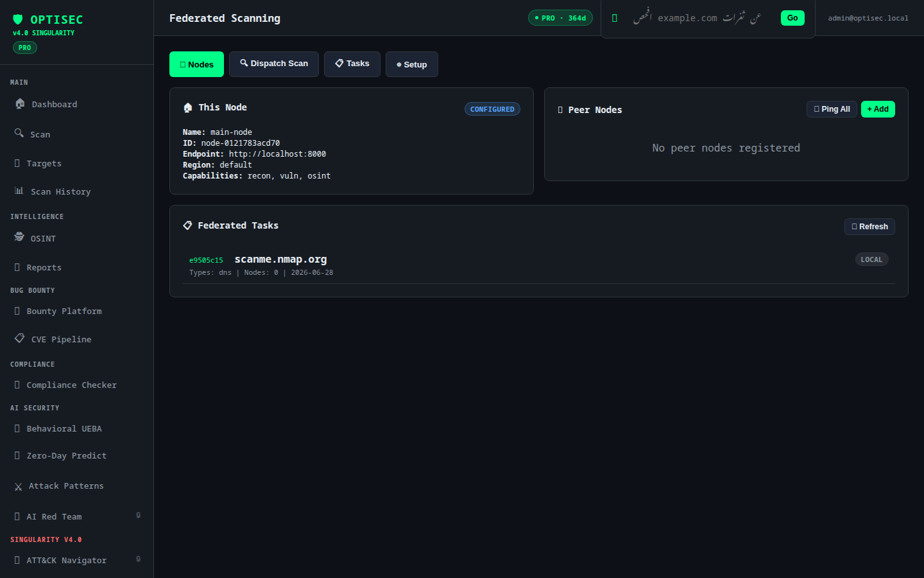Image resolution: width=924 pixels, height=578 pixels.
Task: Click the OSINT spy icon
Action: tap(19, 237)
